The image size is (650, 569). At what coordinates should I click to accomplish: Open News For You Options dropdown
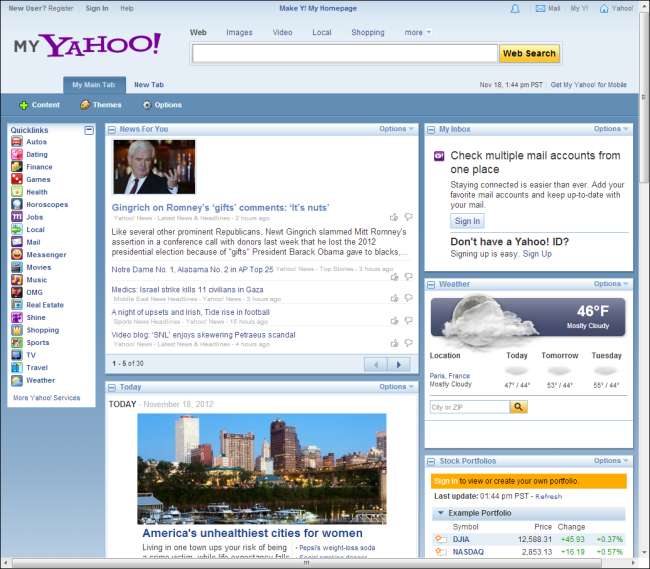tap(396, 129)
